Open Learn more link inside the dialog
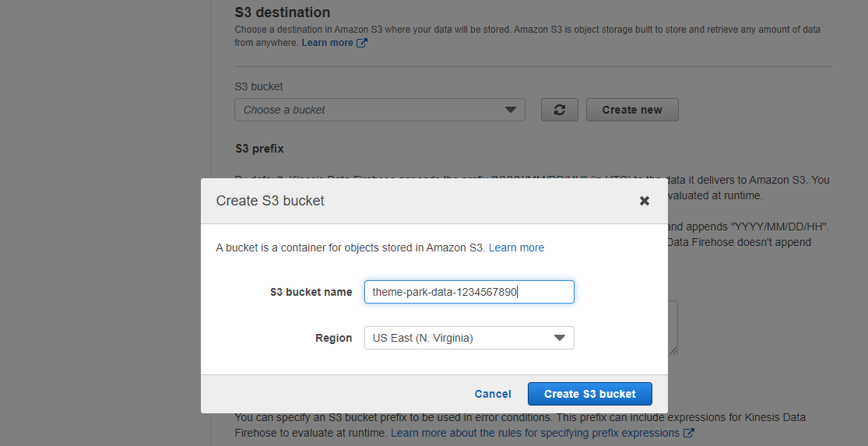 [x=516, y=248]
